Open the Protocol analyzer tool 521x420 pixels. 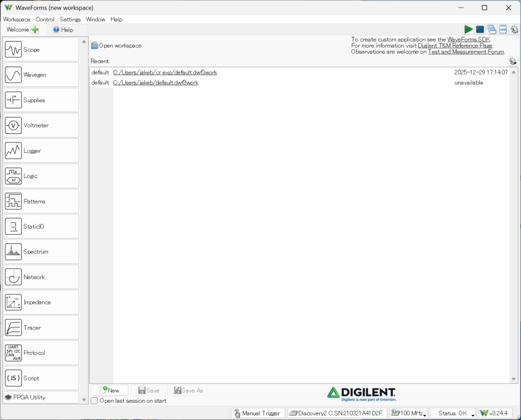click(x=41, y=353)
